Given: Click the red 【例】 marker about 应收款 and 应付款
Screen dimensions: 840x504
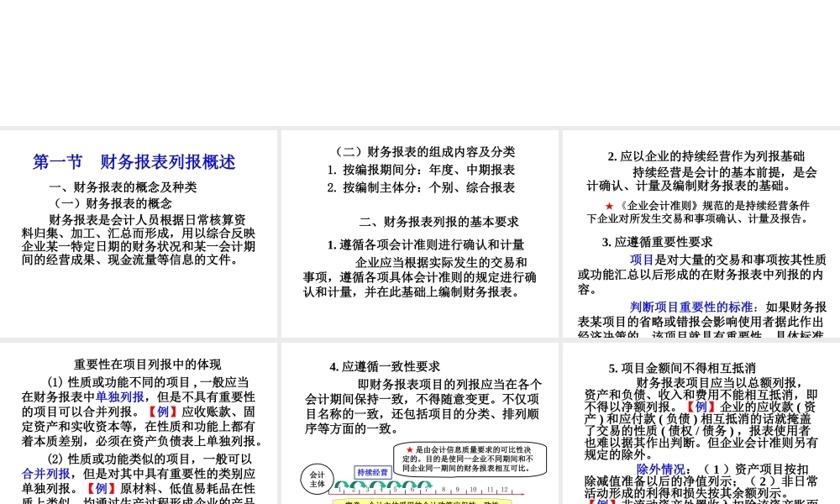Looking at the screenshot, I should coord(700,407).
